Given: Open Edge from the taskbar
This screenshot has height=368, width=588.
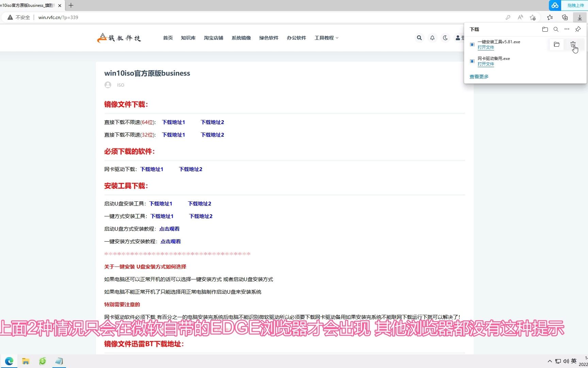Looking at the screenshot, I should [9, 361].
